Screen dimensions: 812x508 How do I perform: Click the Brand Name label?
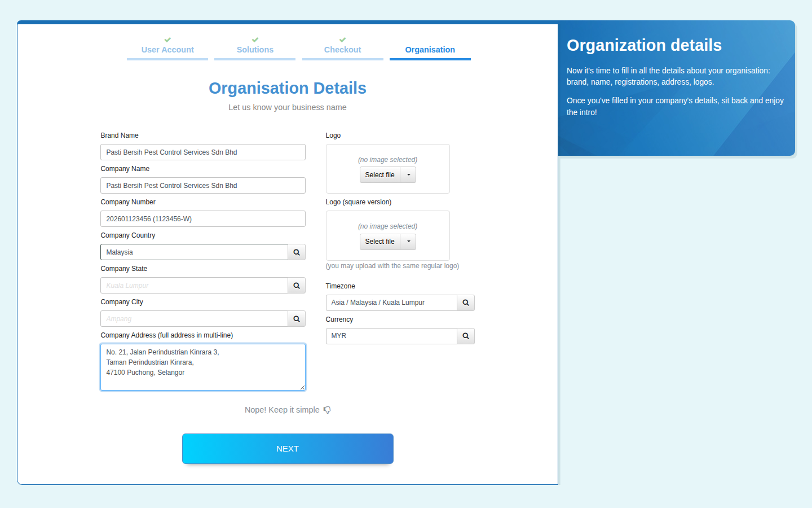click(x=120, y=135)
